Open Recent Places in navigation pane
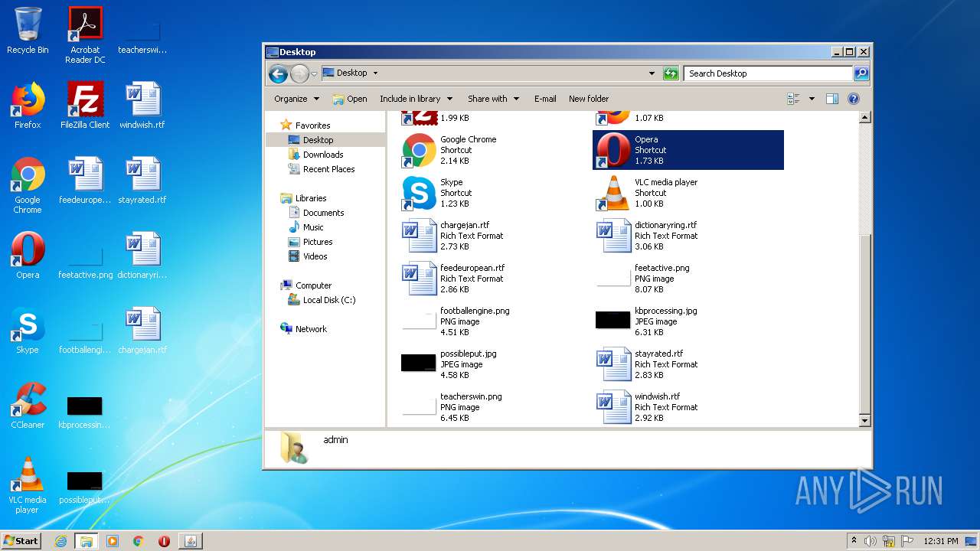980x551 pixels. pos(322,169)
